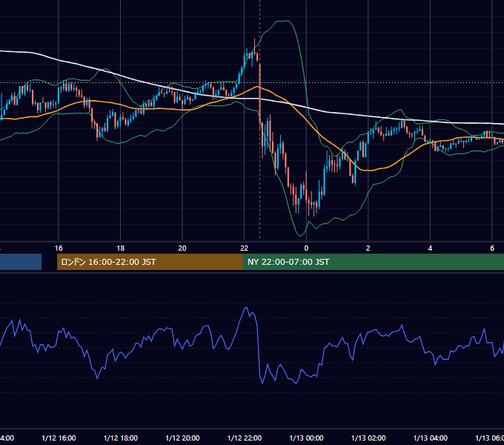Select the 22 hour label on the price chart axis
The height and width of the screenshot is (445, 504).
click(x=245, y=248)
